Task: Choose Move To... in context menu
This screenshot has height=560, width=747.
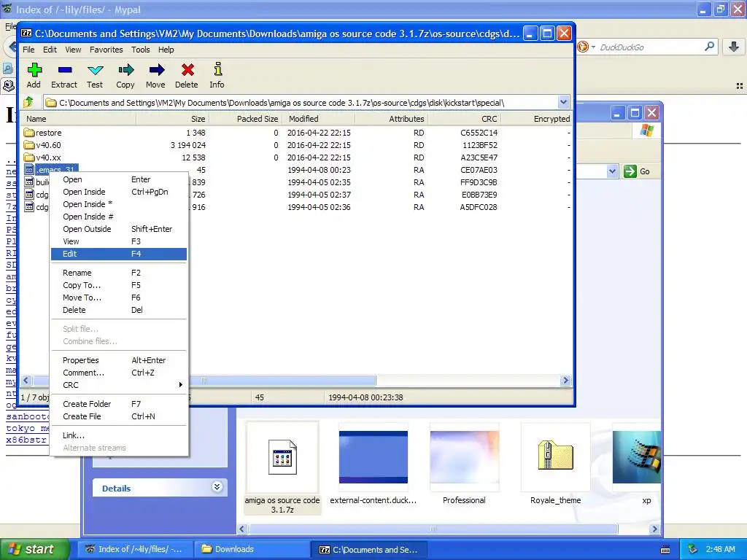Action: point(119,297)
